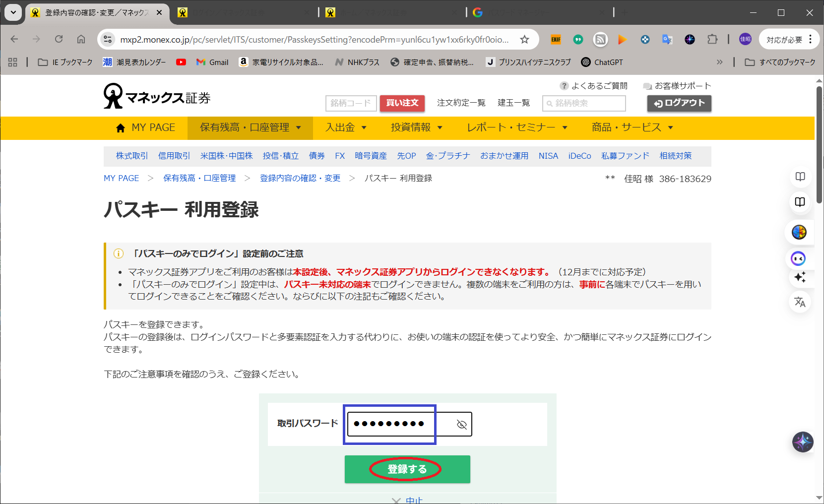Click the Monex マネックス証券 logo

(157, 96)
